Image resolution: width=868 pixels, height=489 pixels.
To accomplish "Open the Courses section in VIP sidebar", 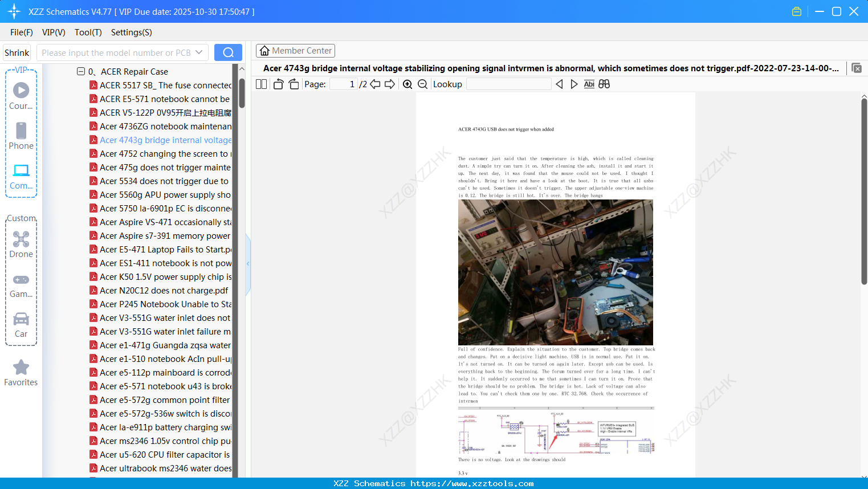I will click(x=21, y=96).
